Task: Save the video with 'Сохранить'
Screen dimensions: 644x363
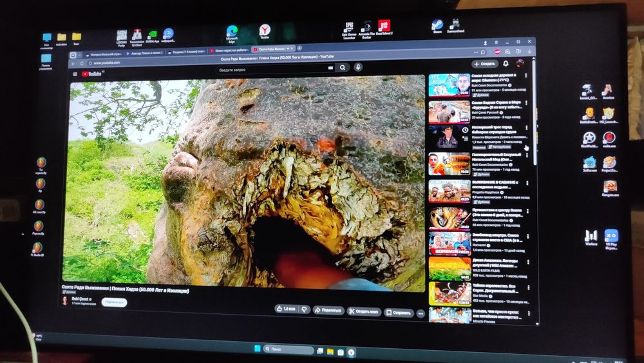Action: pyautogui.click(x=399, y=313)
